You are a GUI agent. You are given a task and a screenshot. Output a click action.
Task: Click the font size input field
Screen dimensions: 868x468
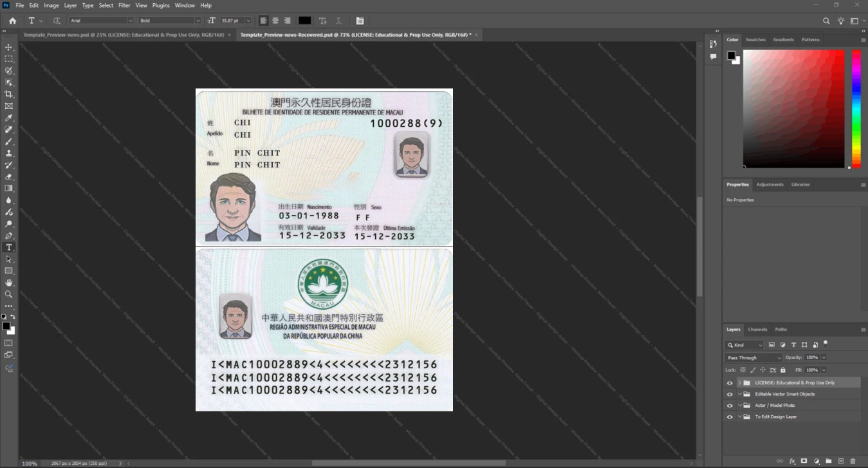click(232, 21)
